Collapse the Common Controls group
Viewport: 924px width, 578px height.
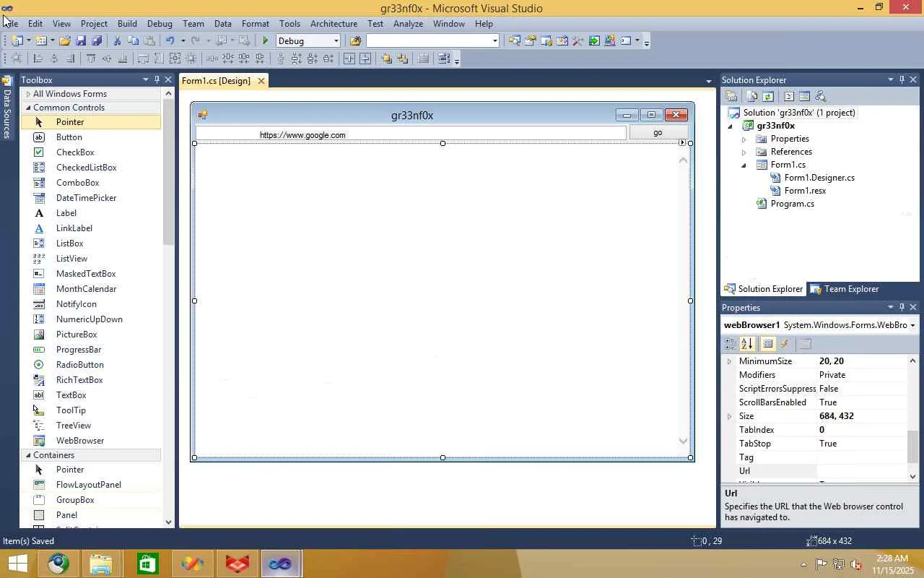28,108
